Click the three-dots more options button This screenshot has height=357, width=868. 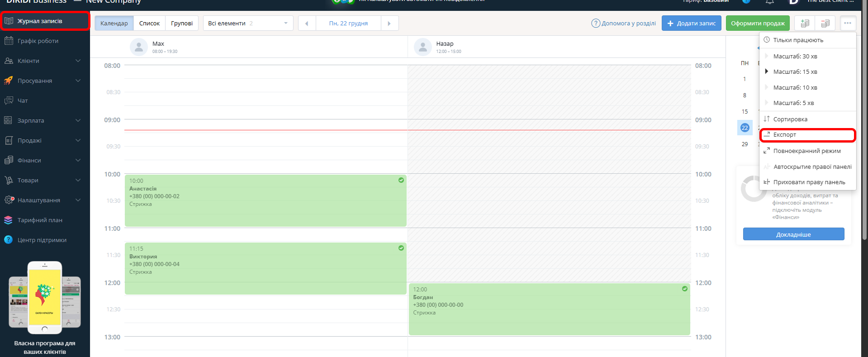click(848, 23)
